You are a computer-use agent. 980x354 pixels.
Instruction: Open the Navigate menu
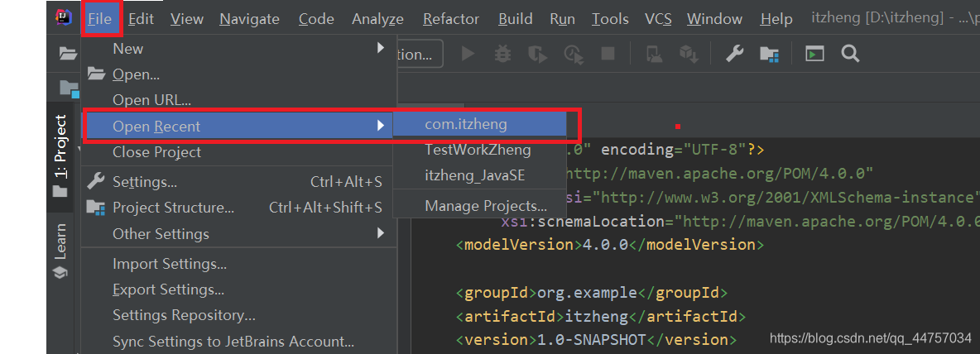(x=249, y=19)
